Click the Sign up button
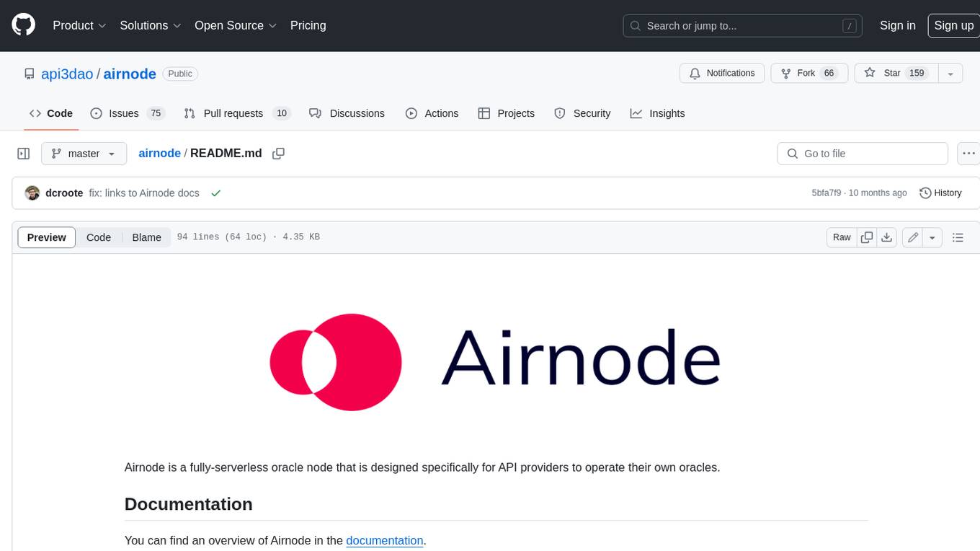This screenshot has width=980, height=551. tap(953, 25)
